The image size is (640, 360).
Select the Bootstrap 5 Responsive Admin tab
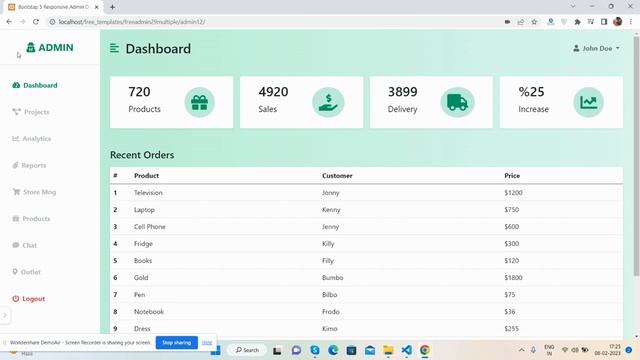53,7
